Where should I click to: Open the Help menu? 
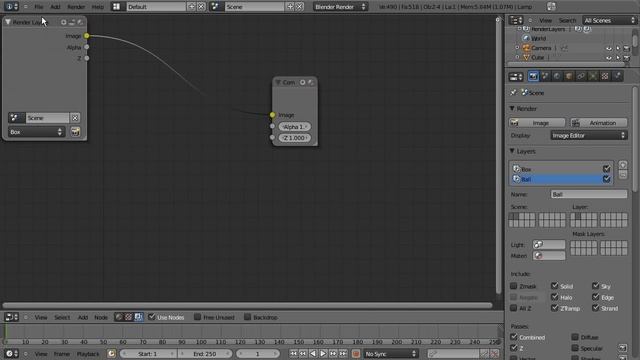(98, 7)
